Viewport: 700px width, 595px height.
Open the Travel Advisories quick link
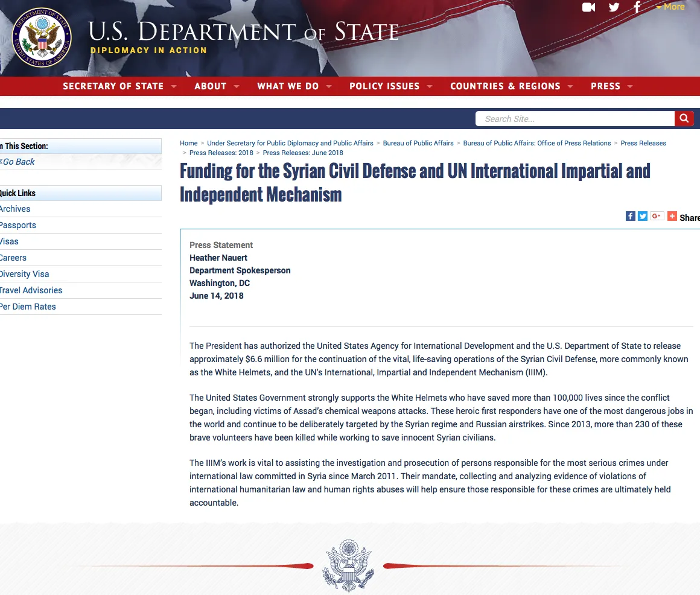click(x=31, y=291)
